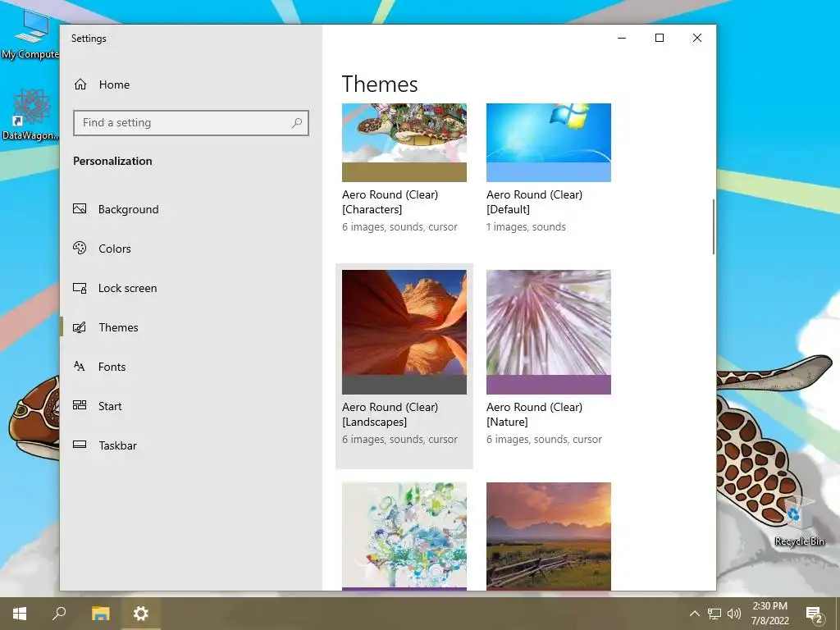The image size is (840, 630).
Task: Open the Start settings page
Action: tap(110, 406)
